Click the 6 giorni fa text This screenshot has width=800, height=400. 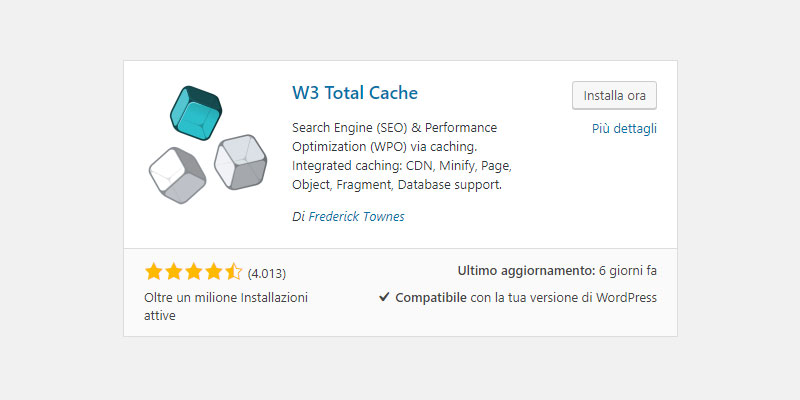[628, 271]
